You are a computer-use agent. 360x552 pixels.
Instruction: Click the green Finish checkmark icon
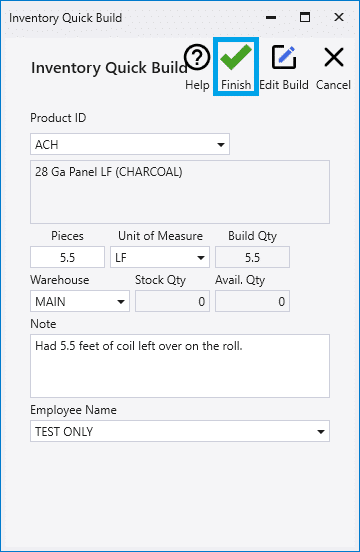click(236, 57)
